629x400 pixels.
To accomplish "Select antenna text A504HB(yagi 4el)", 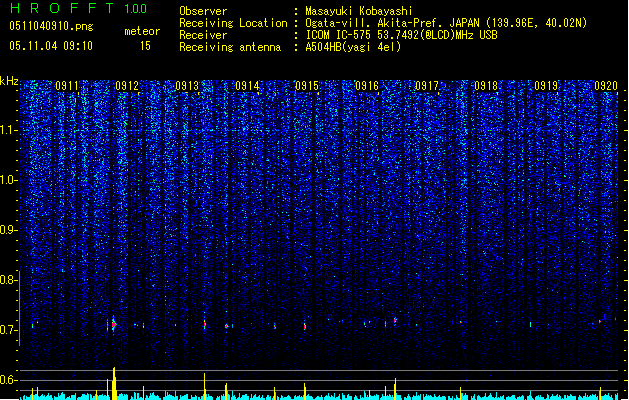I will coord(353,47).
